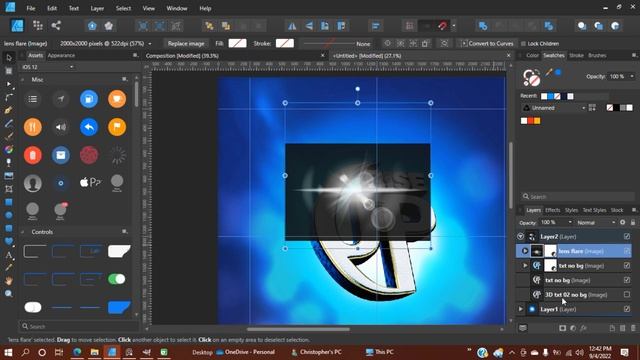
Task: Toggle visibility of second txt no bg layer
Action: 627,280
